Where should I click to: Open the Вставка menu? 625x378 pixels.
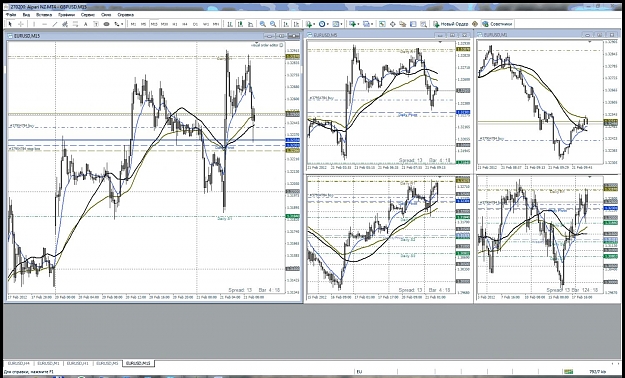pos(44,14)
